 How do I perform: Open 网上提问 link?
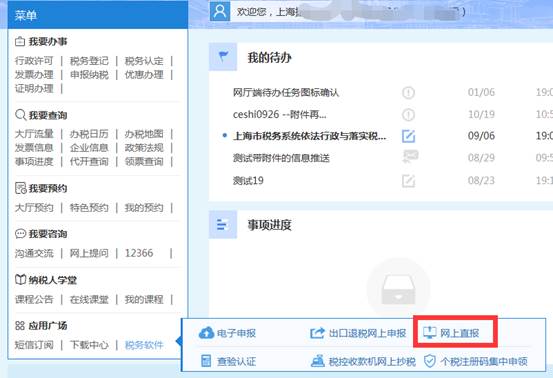click(x=89, y=253)
